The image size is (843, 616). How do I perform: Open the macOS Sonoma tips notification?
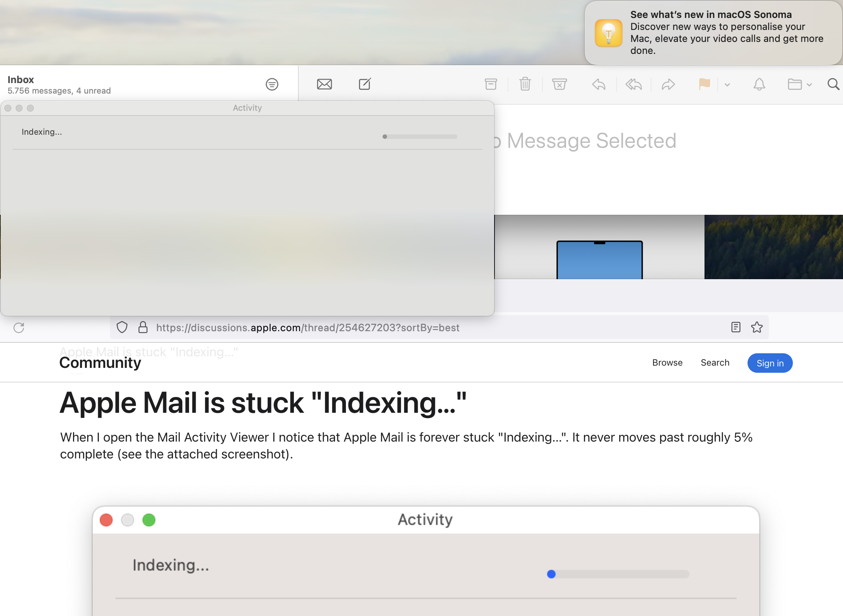[713, 33]
